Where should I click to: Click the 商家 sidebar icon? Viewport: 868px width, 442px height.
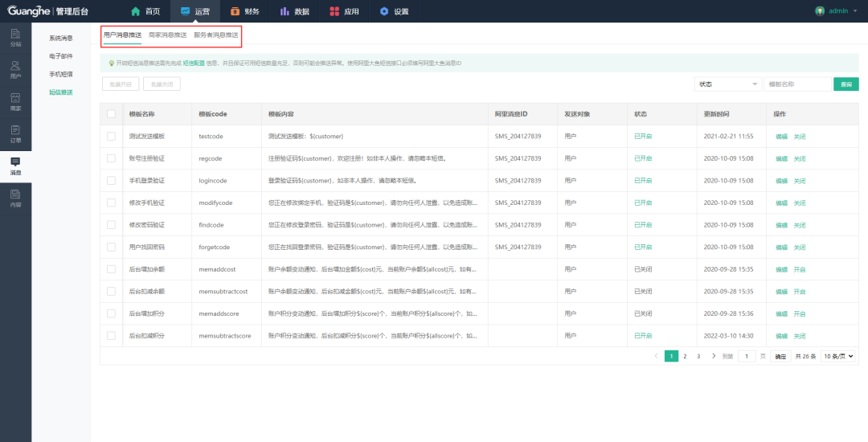[x=15, y=98]
